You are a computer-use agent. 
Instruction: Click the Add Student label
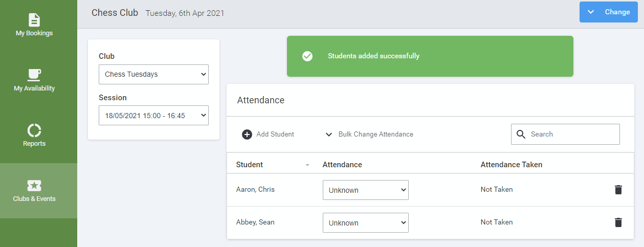[275, 134]
